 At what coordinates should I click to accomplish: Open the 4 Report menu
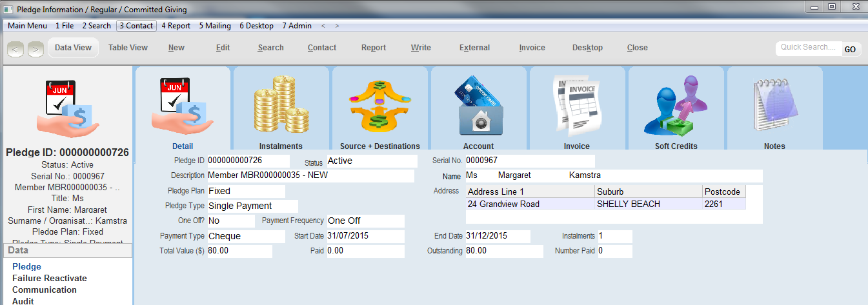coord(176,26)
